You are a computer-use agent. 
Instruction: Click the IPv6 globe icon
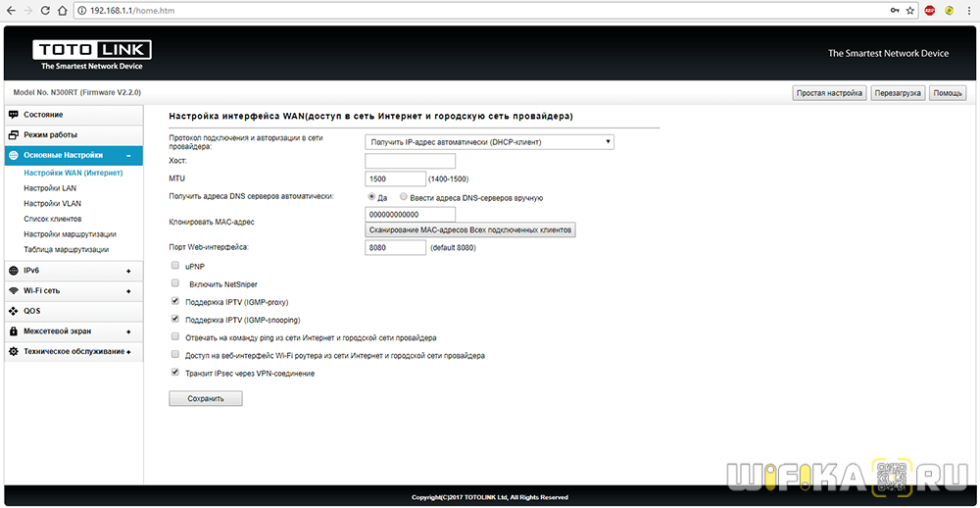(14, 270)
